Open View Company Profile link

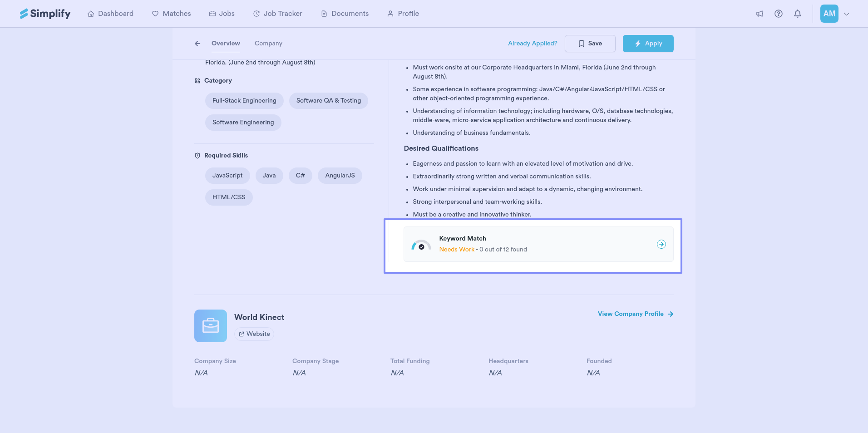coord(635,314)
